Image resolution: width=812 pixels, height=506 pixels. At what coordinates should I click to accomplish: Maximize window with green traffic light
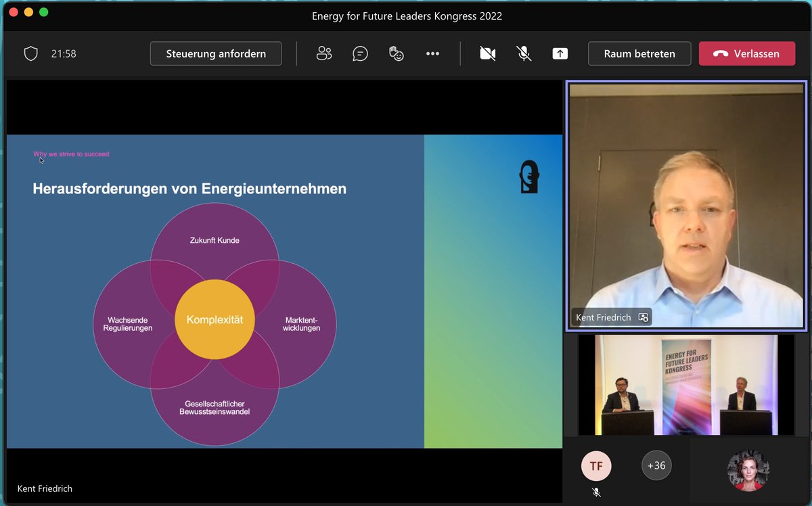tap(43, 12)
